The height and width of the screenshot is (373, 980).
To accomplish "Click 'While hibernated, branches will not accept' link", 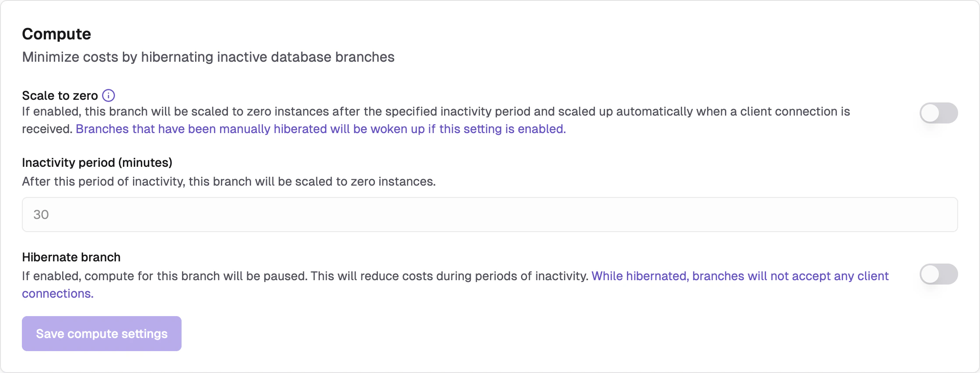I will [739, 276].
